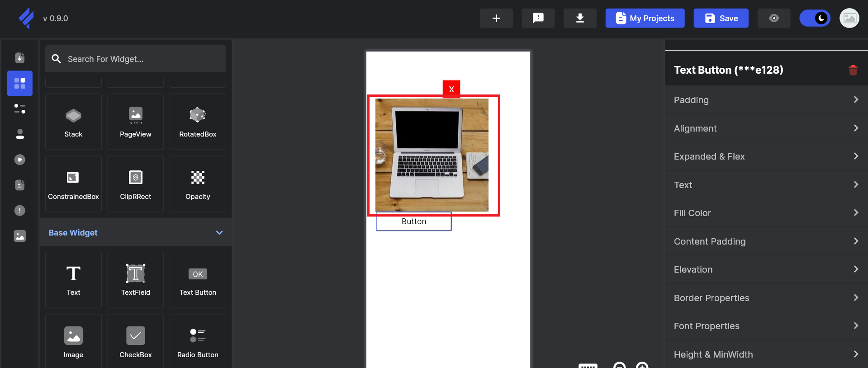Toggle the dark mode switch
This screenshot has height=368, width=868.
tap(815, 18)
